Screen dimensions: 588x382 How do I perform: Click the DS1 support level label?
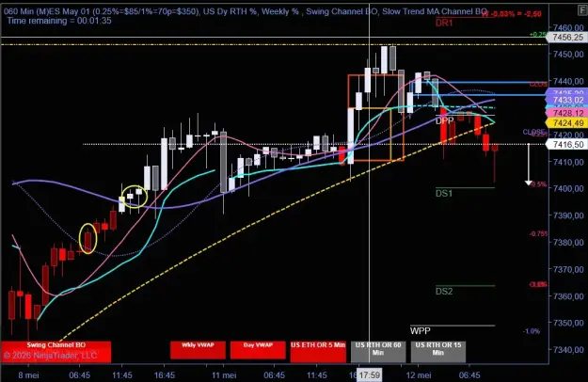444,194
